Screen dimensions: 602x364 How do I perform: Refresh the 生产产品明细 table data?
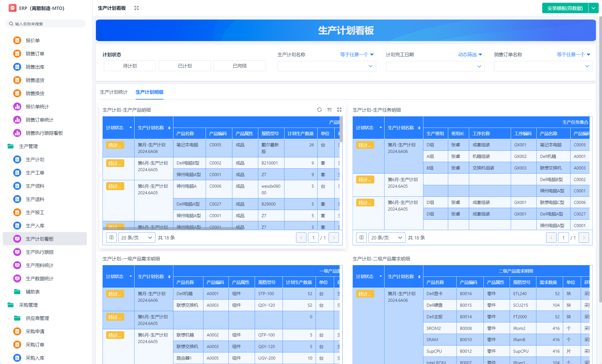[x=319, y=110]
